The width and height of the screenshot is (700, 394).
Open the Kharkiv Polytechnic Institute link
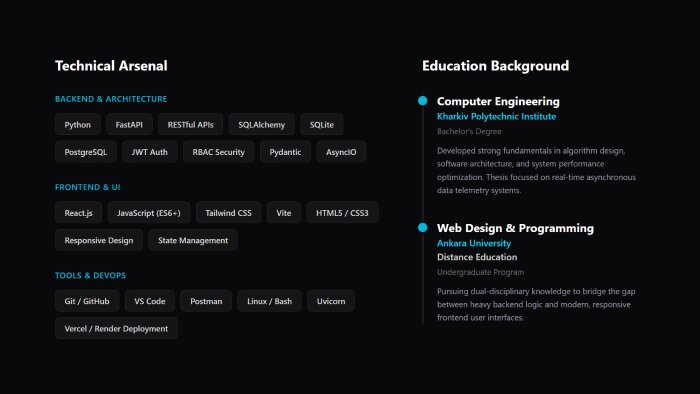[x=496, y=116]
